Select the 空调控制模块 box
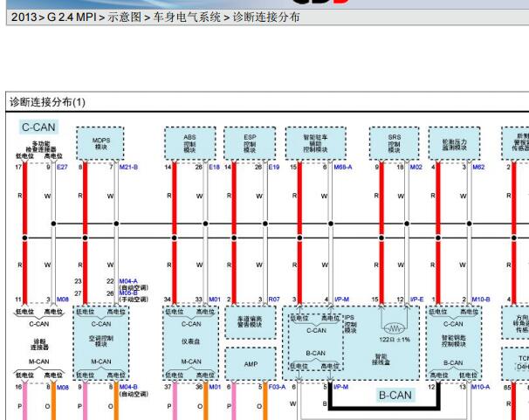Screen dimensions: 529x420 pyautogui.click(x=101, y=343)
